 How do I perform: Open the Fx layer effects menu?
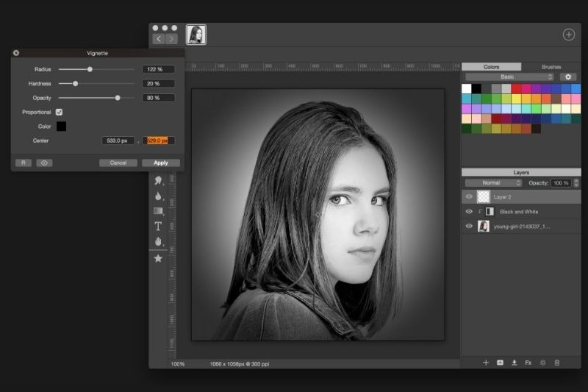tap(528, 363)
